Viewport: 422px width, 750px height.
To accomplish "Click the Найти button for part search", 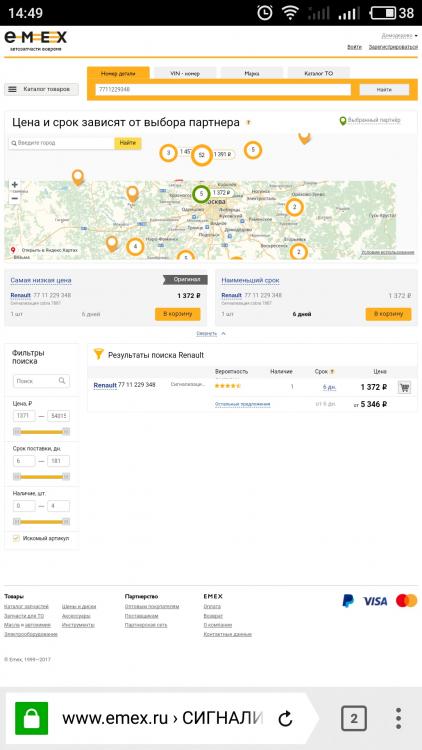I will click(384, 89).
